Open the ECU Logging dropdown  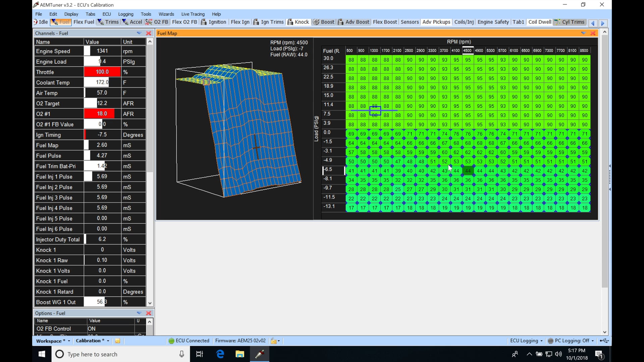tap(526, 341)
